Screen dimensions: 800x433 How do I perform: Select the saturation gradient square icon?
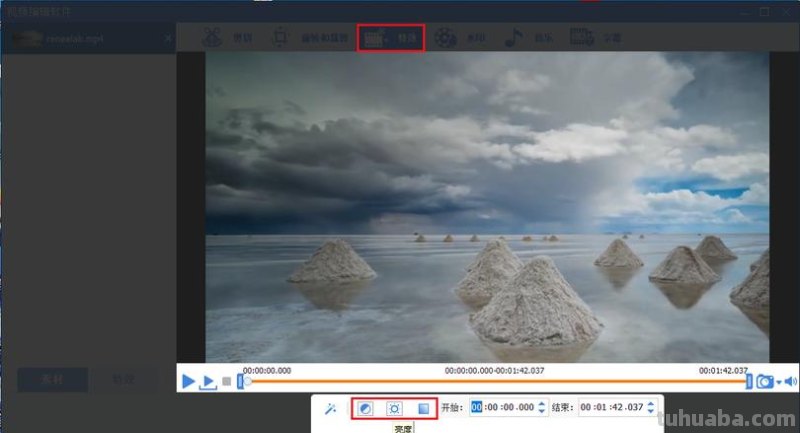click(x=423, y=408)
